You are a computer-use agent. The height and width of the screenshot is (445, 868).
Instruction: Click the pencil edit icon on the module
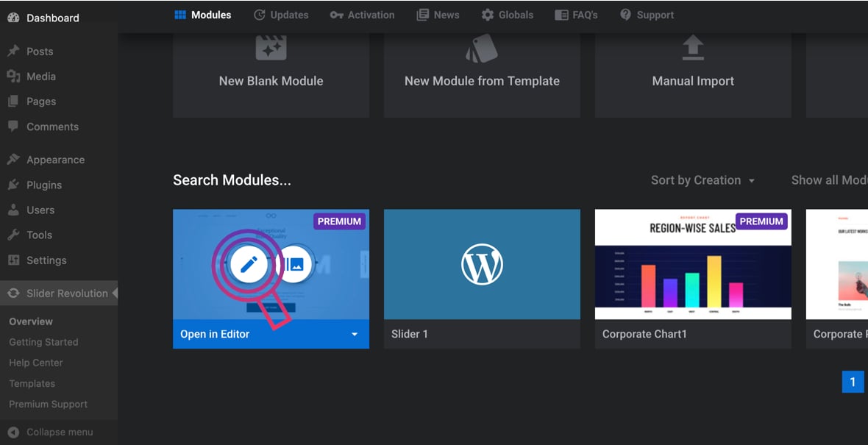(249, 265)
